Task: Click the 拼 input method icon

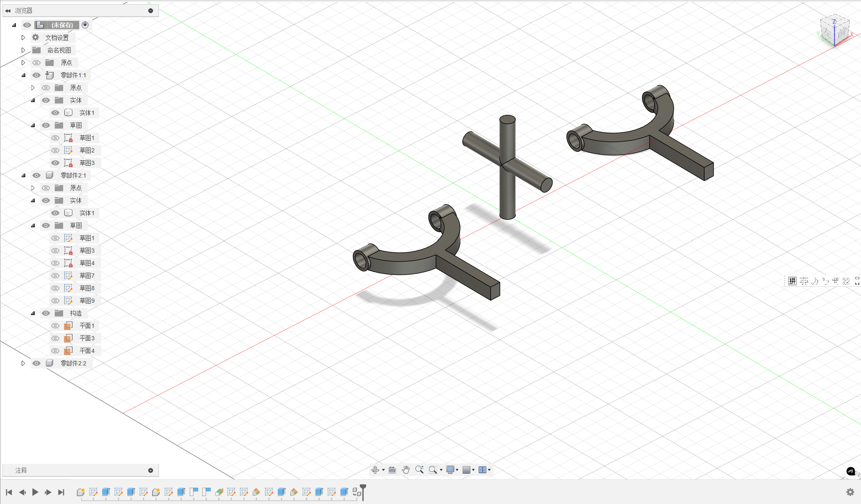Action: [x=792, y=281]
